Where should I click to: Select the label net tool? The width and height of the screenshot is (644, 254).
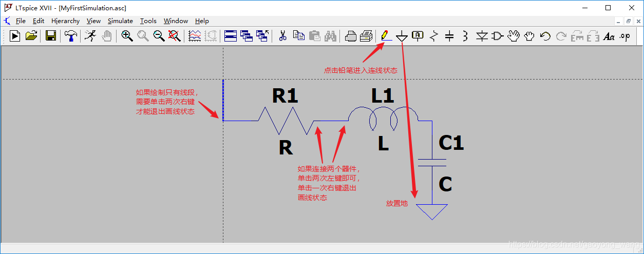418,36
